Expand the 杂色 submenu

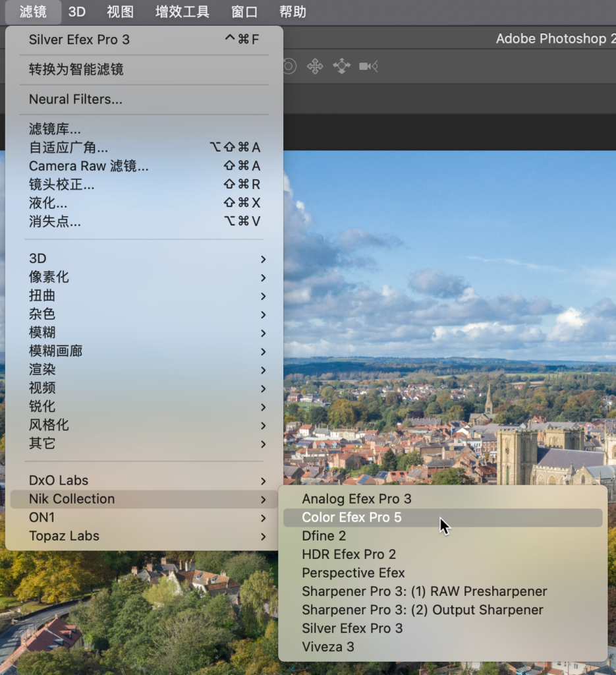[144, 314]
